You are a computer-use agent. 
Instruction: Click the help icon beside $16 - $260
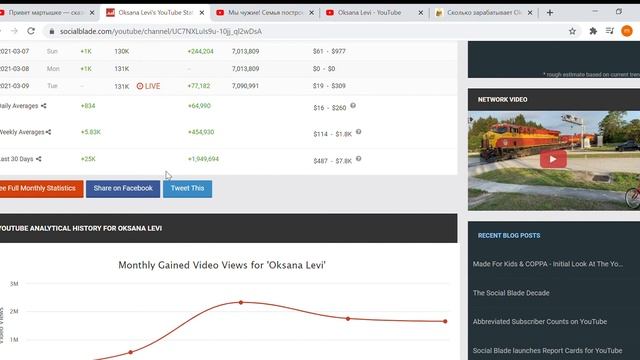353,106
